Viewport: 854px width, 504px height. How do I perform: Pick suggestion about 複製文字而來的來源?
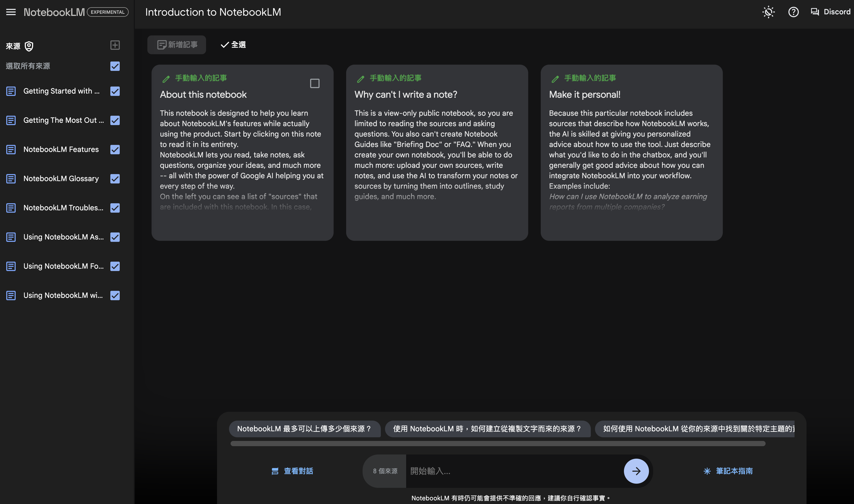(488, 429)
